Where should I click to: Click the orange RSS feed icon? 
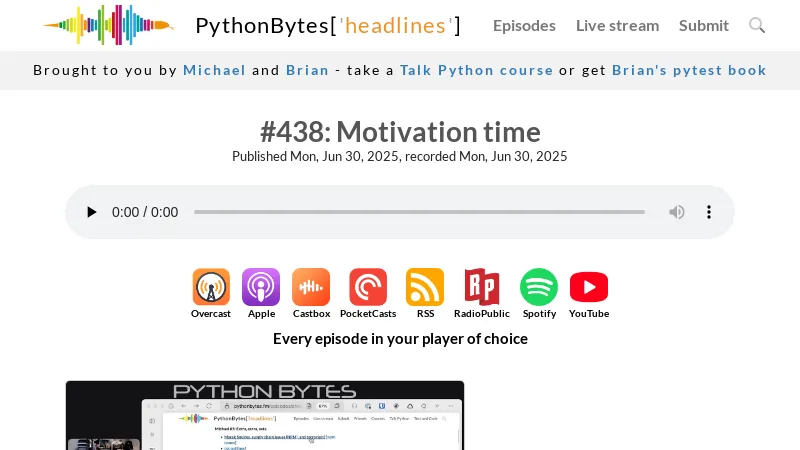(x=425, y=287)
